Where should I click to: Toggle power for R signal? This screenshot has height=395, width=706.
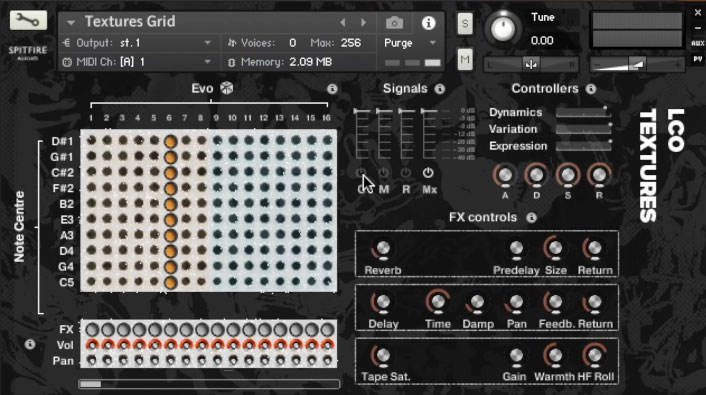pos(406,173)
